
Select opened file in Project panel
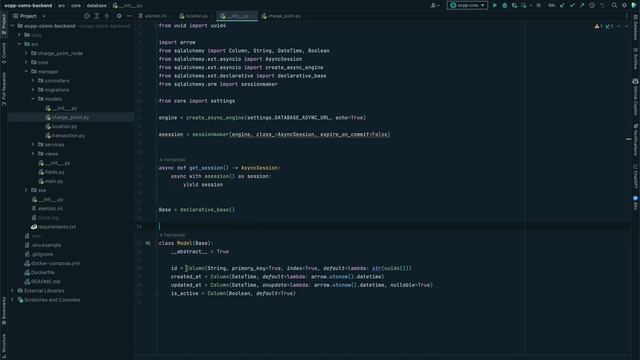[x=87, y=16]
